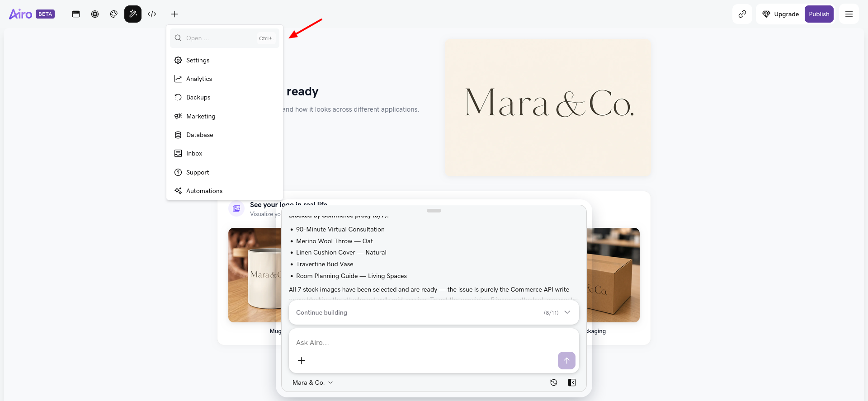Click the purple send arrow button
This screenshot has height=401, width=868.
click(x=566, y=360)
